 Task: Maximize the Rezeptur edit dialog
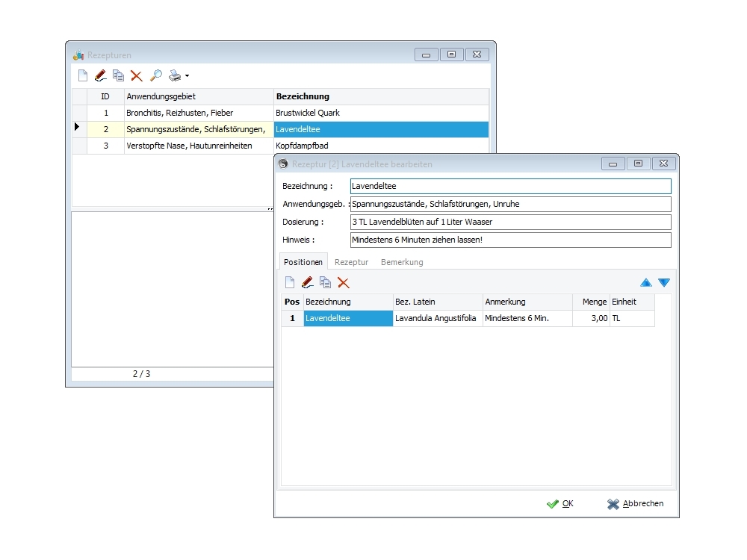coord(639,164)
